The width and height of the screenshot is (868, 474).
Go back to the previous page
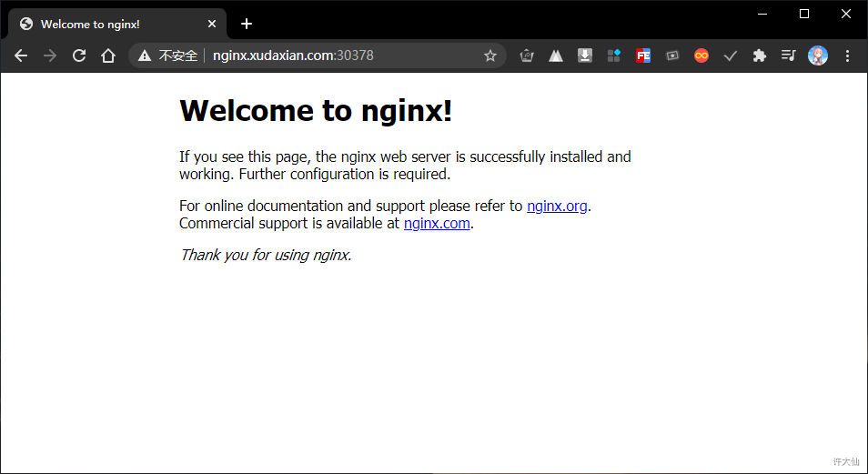[x=21, y=55]
